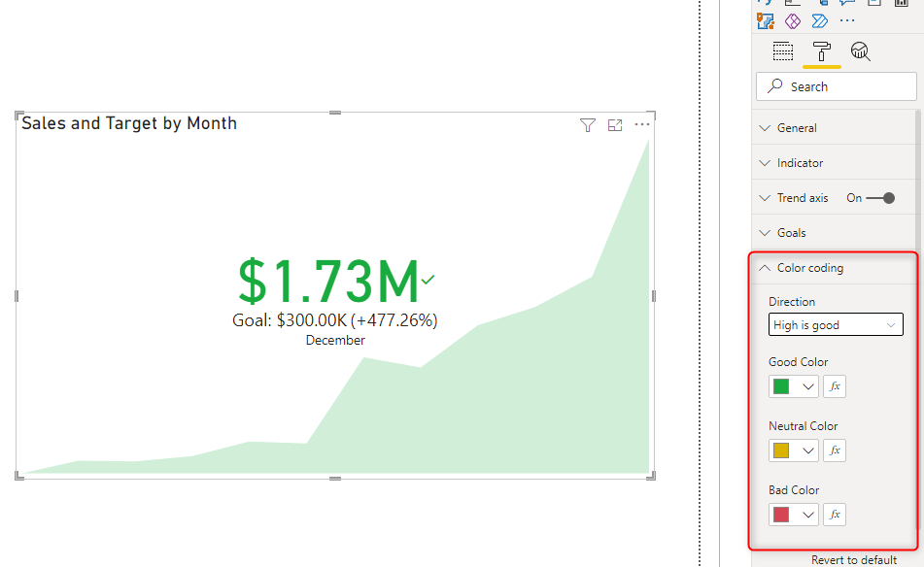Open the Direction dropdown set to High is good
Screen dimensions: 924x567
(x=835, y=324)
